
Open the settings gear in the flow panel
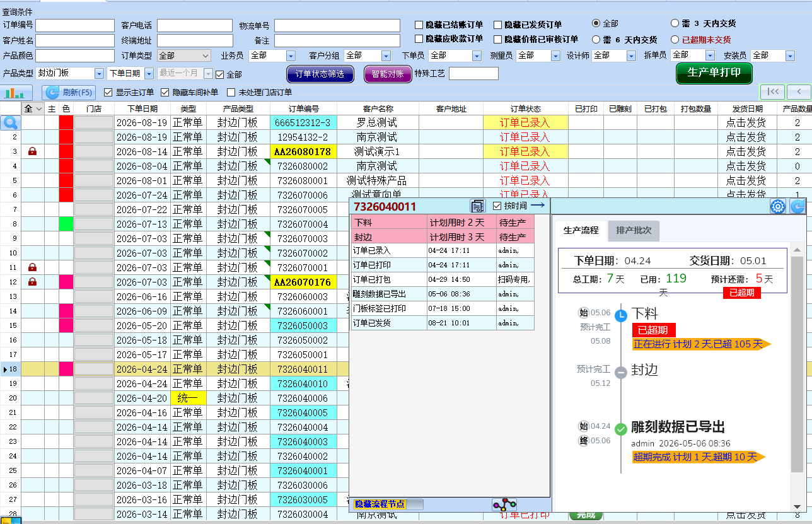(x=778, y=206)
